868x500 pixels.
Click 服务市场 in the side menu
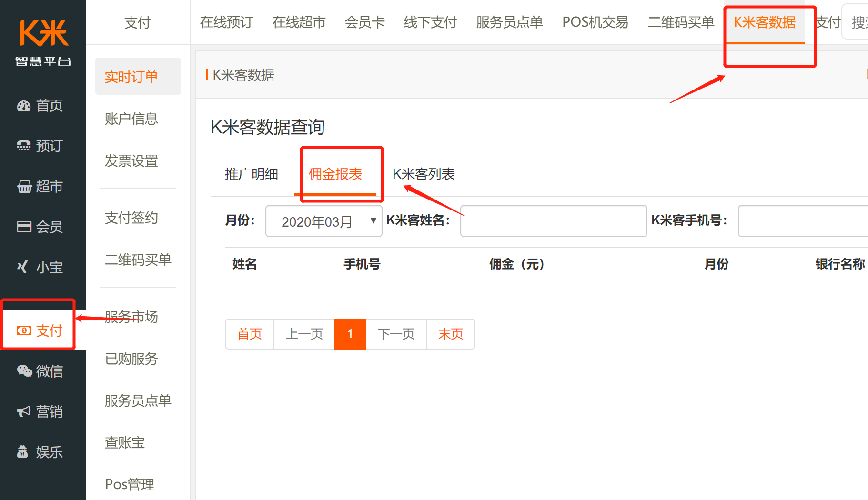click(131, 317)
